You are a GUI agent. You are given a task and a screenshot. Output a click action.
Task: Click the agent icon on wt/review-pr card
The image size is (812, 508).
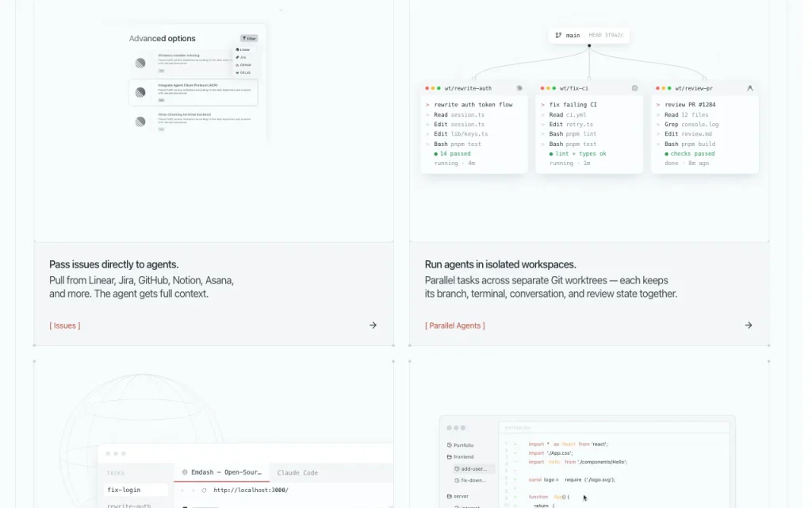[x=750, y=88]
